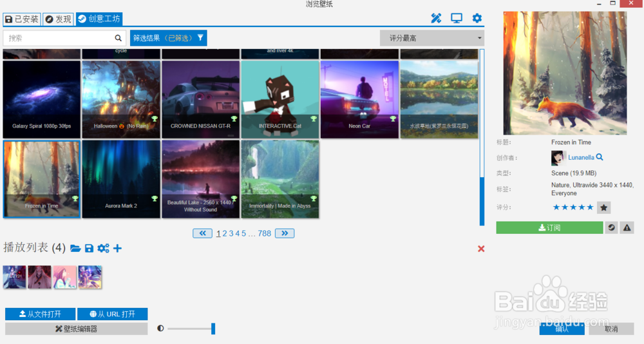Open the wallpaper editor tools icon
This screenshot has width=644, height=344.
(436, 18)
